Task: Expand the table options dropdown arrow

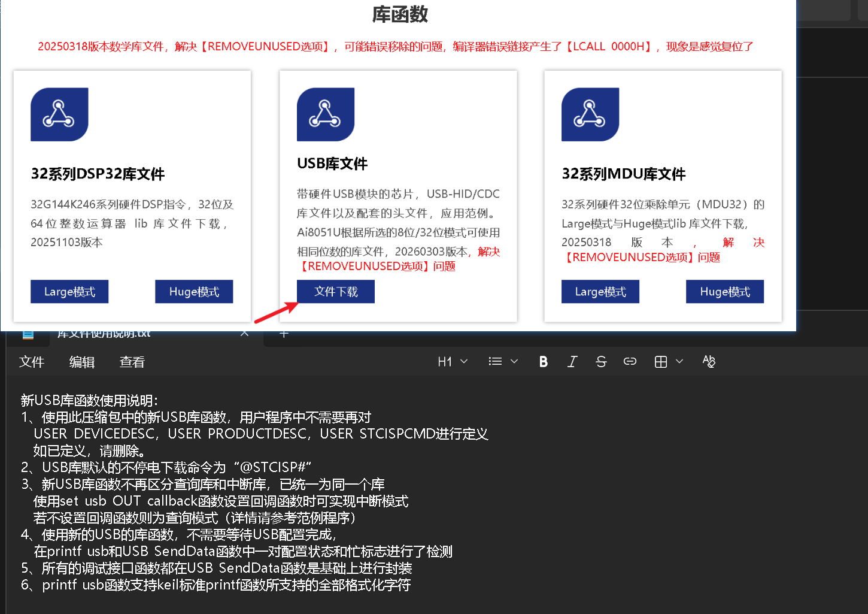Action: pyautogui.click(x=679, y=362)
